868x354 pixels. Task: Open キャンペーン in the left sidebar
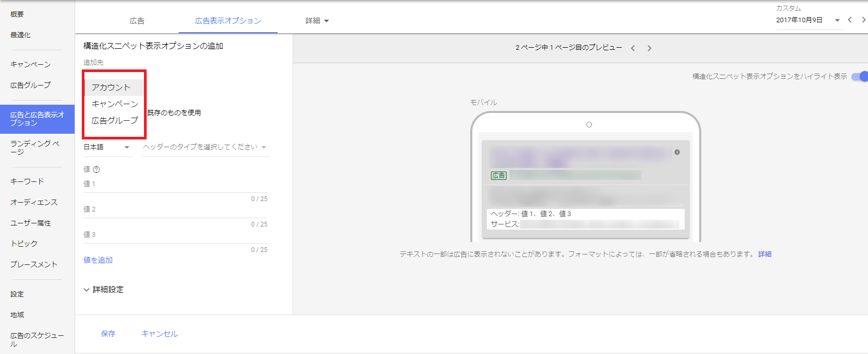click(31, 64)
